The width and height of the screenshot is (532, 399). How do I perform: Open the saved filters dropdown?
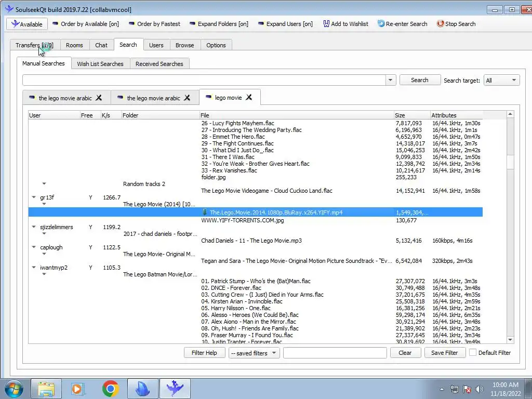point(254,353)
